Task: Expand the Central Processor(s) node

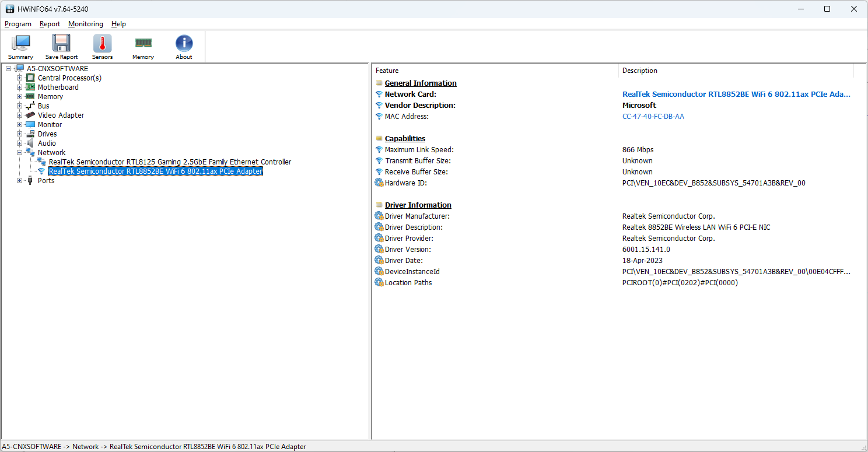Action: point(20,78)
